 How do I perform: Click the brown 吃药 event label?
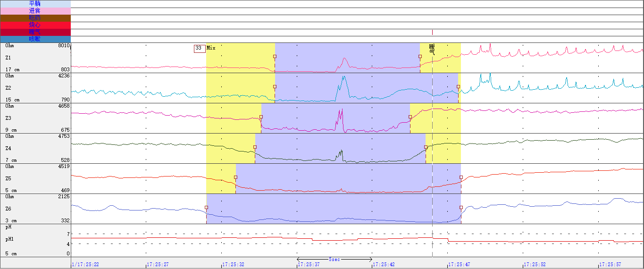point(35,18)
